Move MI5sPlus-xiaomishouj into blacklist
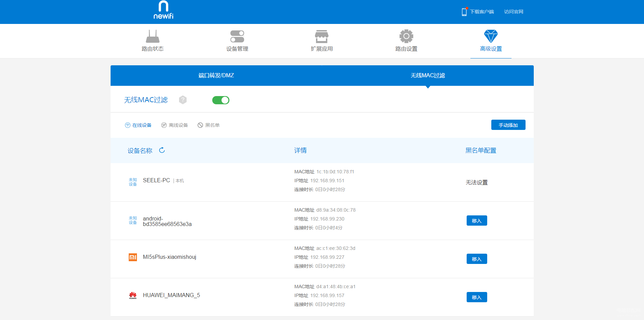Image resolution: width=644 pixels, height=320 pixels. point(477,259)
